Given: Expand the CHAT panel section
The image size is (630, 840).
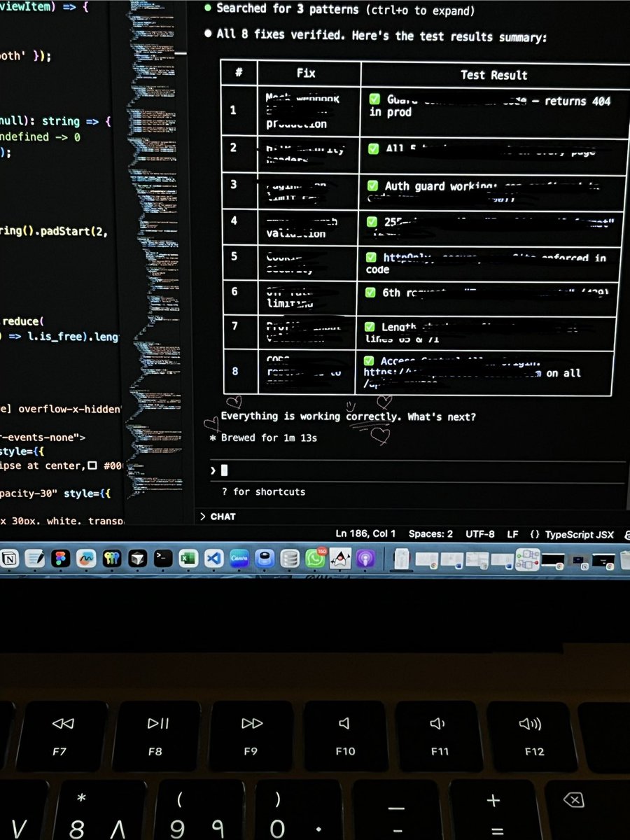Looking at the screenshot, I should point(218,517).
